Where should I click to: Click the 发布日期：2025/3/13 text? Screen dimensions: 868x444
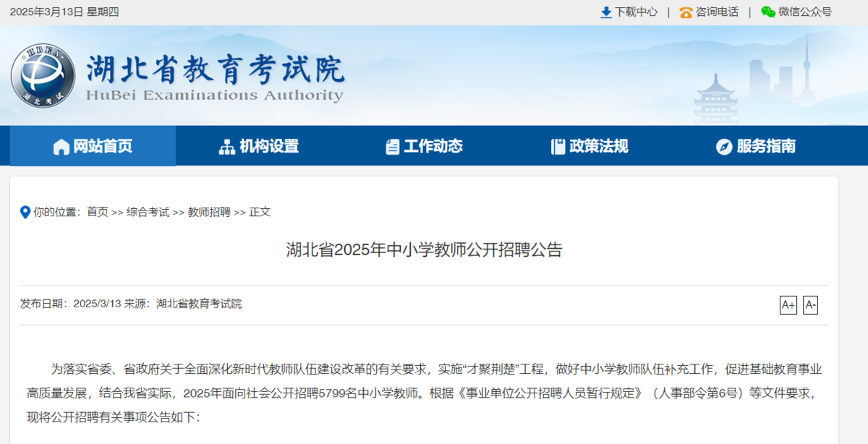coord(70,304)
